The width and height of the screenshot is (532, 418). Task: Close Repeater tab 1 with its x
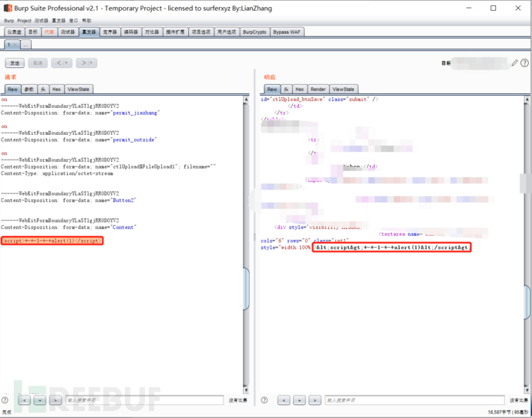point(15,45)
